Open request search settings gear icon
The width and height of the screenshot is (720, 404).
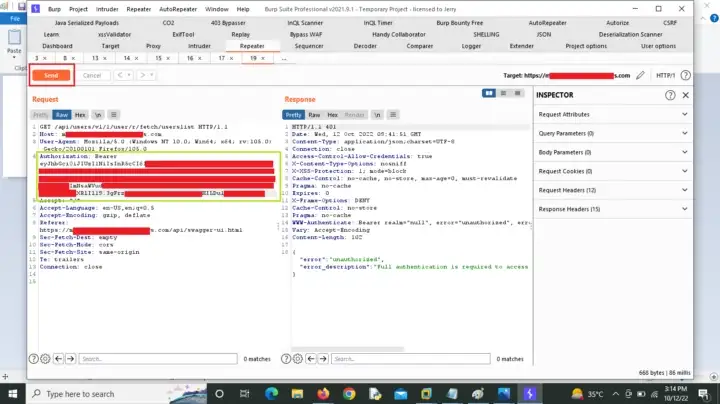46,358
